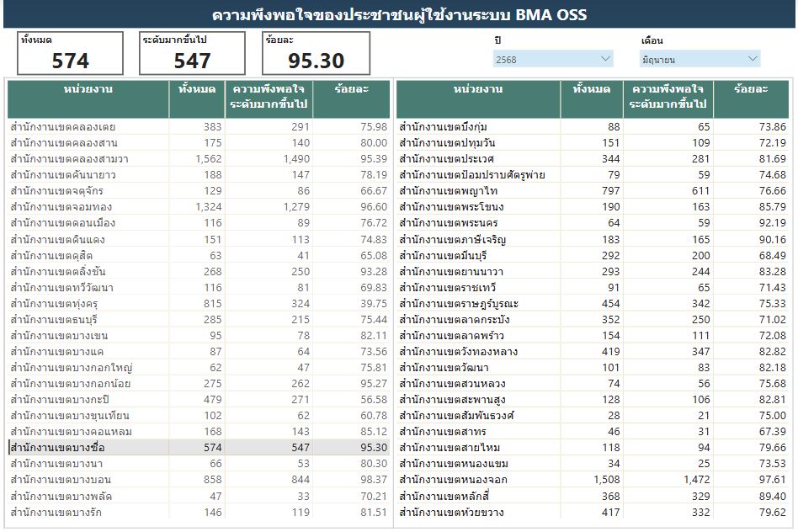Select row สำนักงานเขตบางเขน
This screenshot has width=798, height=532.
(199, 336)
